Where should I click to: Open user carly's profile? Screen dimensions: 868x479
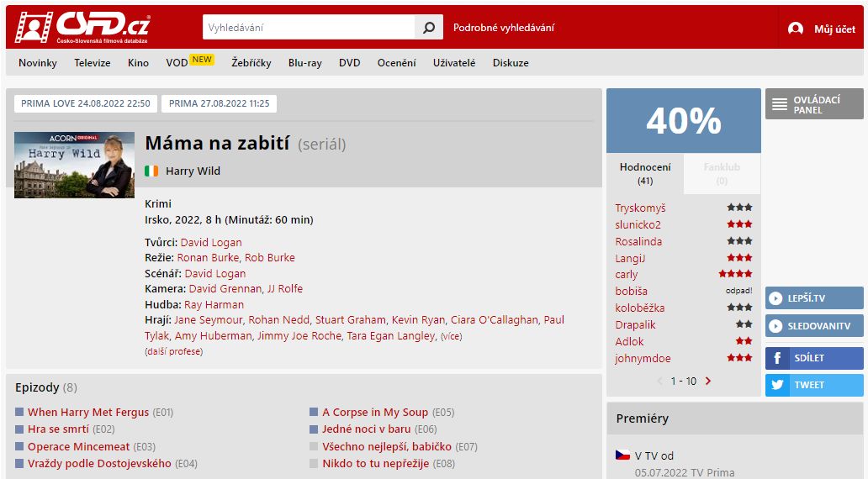[x=626, y=274]
